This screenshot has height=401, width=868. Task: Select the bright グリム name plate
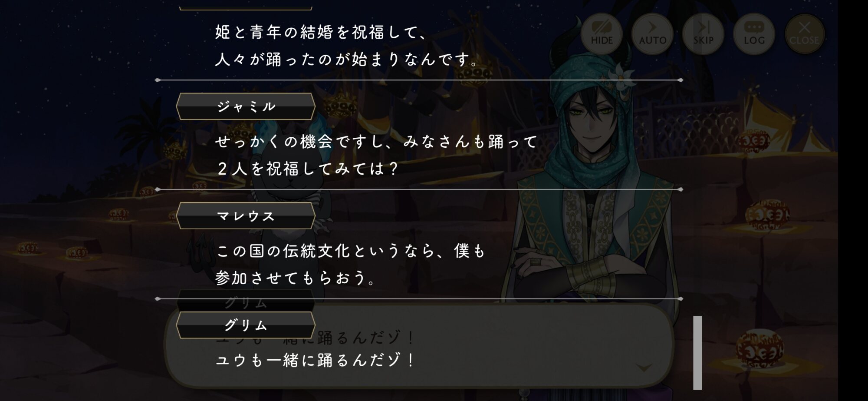pos(246,325)
